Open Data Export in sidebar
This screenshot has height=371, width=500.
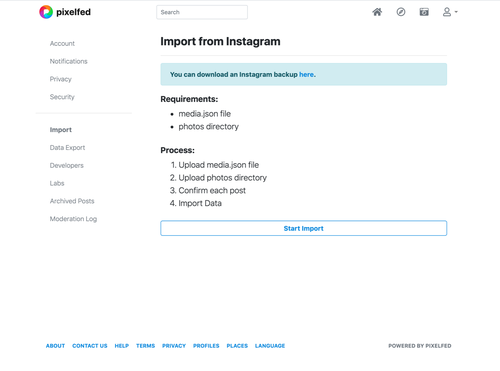click(x=67, y=148)
